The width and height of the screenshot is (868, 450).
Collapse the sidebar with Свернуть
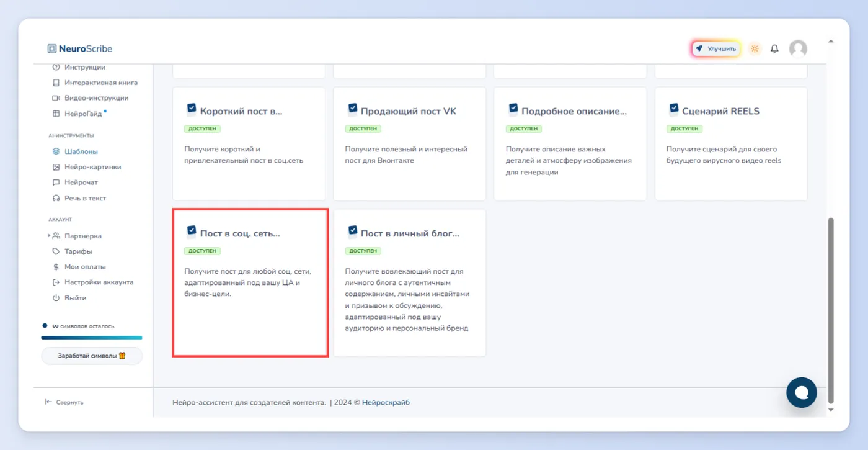tap(64, 402)
